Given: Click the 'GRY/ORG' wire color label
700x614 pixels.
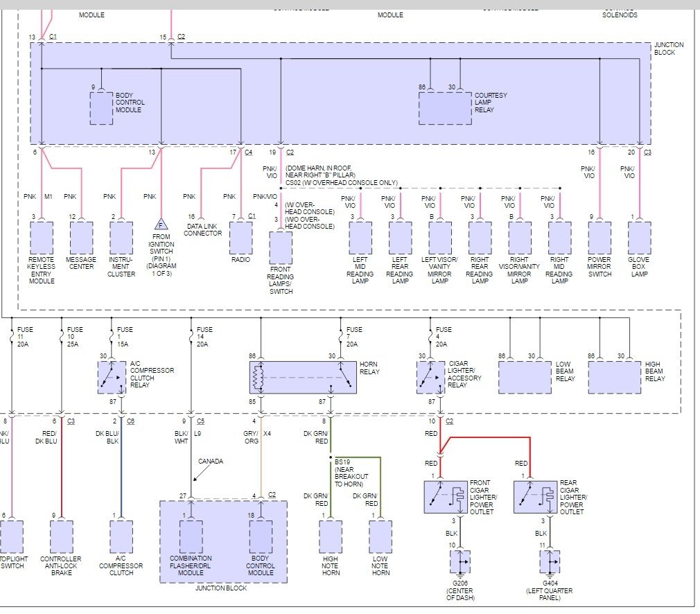Looking at the screenshot, I should click(251, 437).
